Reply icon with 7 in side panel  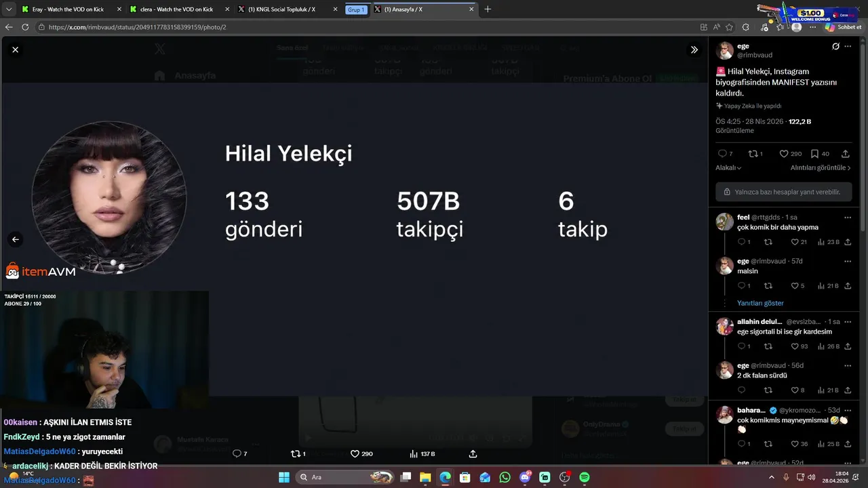722,154
